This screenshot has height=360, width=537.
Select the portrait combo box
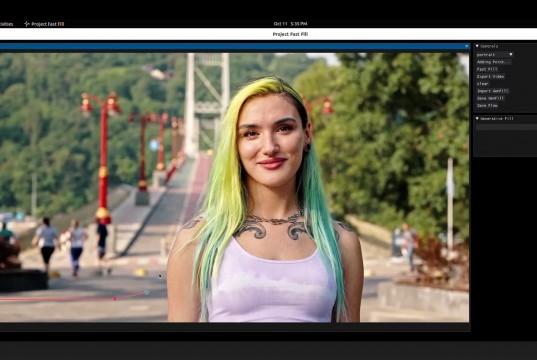495,54
